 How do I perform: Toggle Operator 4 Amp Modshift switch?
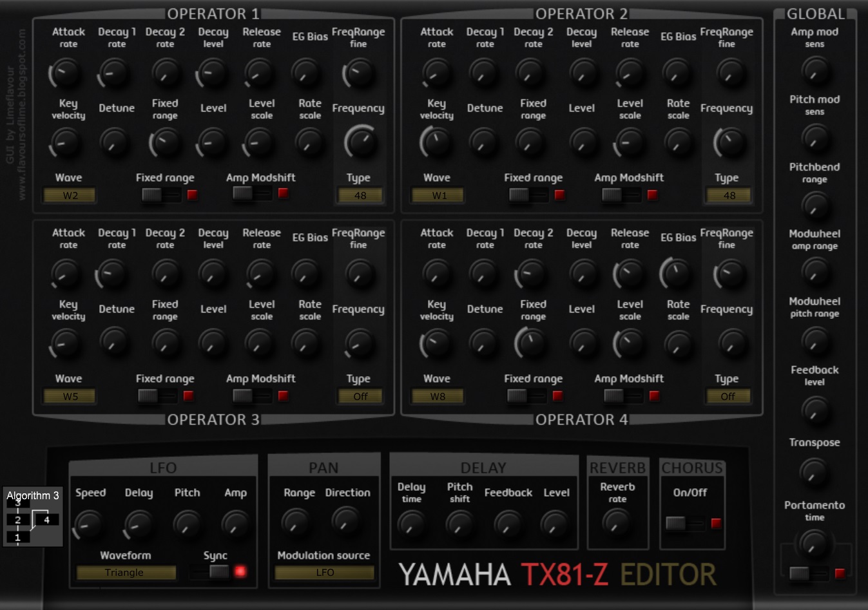(x=623, y=396)
